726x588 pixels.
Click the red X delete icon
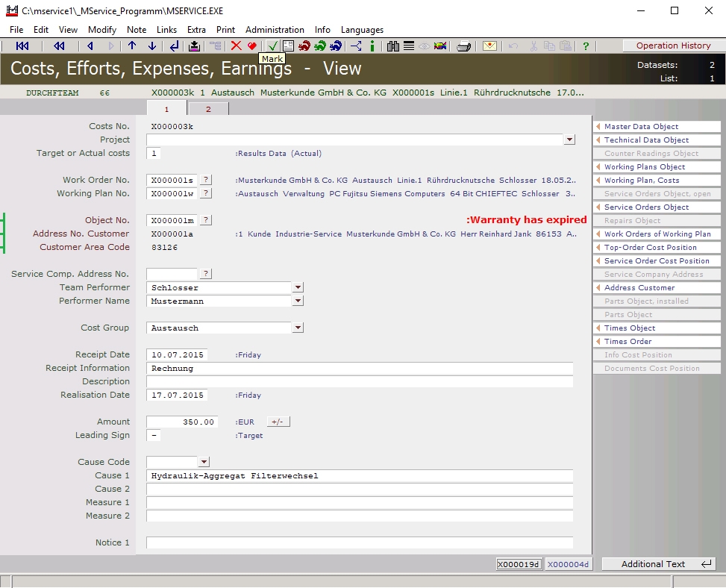[236, 46]
